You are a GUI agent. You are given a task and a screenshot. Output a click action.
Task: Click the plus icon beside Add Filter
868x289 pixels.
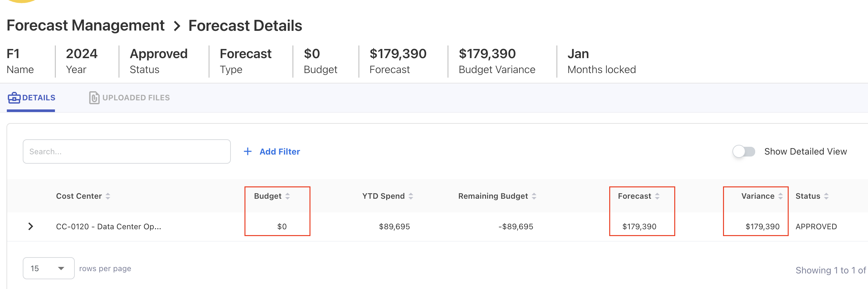coord(248,151)
